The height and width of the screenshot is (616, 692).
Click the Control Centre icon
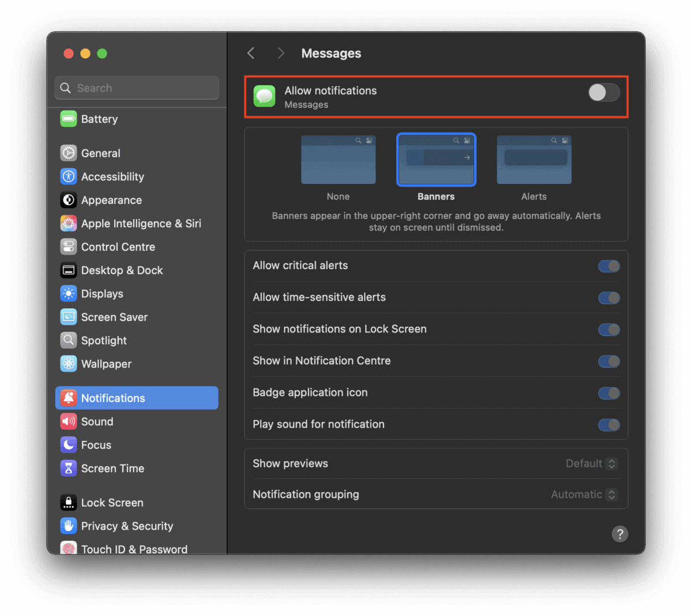pyautogui.click(x=69, y=247)
